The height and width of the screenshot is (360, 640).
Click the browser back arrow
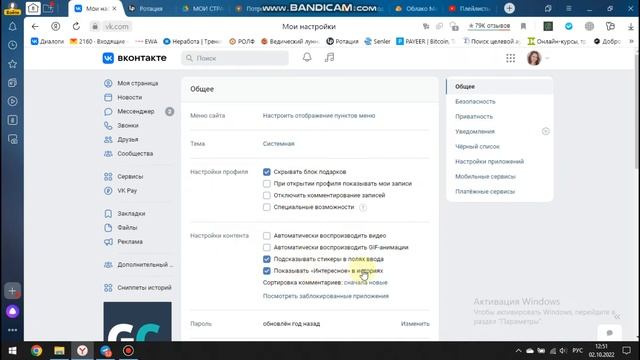click(35, 27)
